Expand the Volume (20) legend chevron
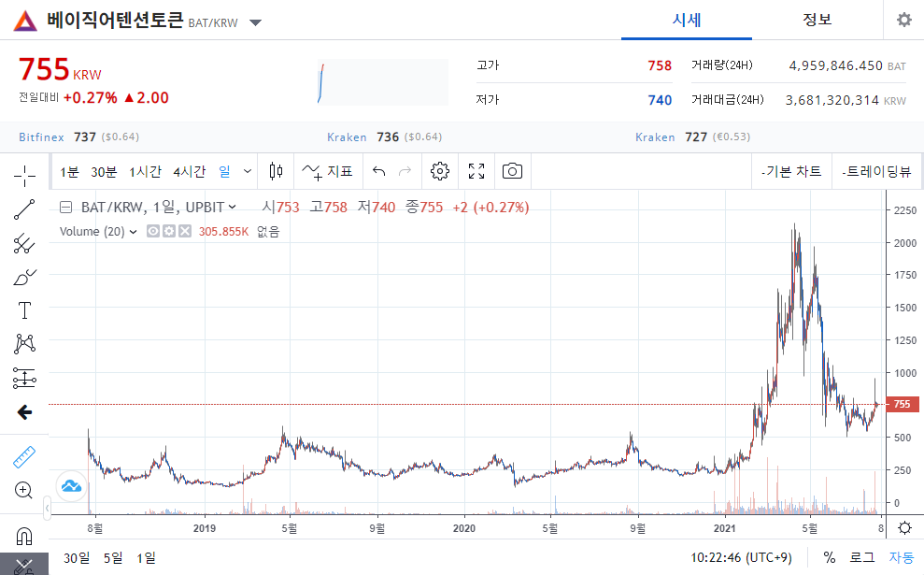924x575 pixels. pyautogui.click(x=134, y=232)
